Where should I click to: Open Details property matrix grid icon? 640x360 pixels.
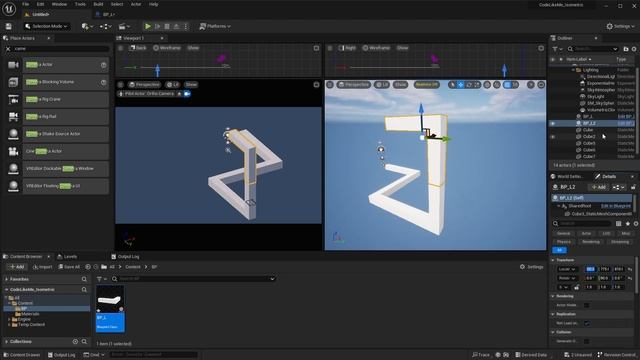pyautogui.click(x=619, y=224)
